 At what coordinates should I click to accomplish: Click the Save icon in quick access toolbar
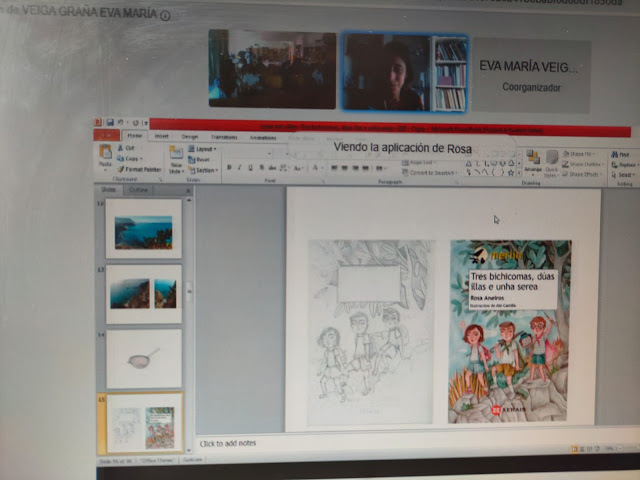[x=110, y=122]
